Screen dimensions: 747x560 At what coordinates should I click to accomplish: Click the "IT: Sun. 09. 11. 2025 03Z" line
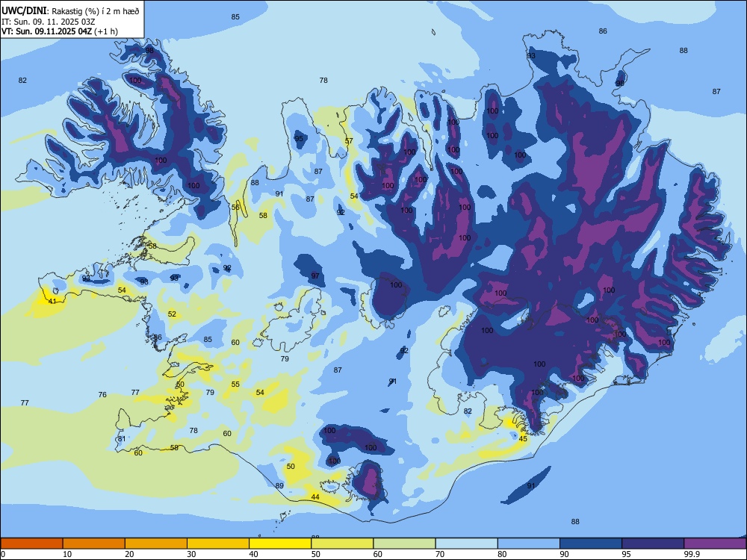(48, 22)
